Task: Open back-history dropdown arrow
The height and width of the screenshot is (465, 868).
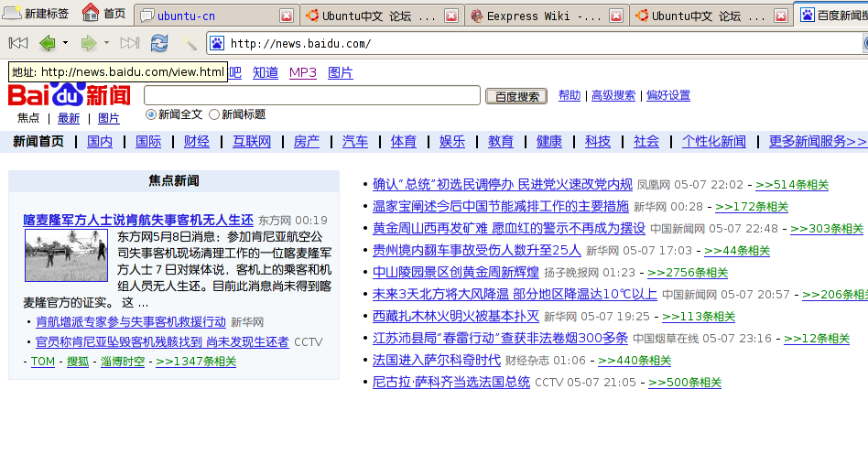Action: (65, 43)
